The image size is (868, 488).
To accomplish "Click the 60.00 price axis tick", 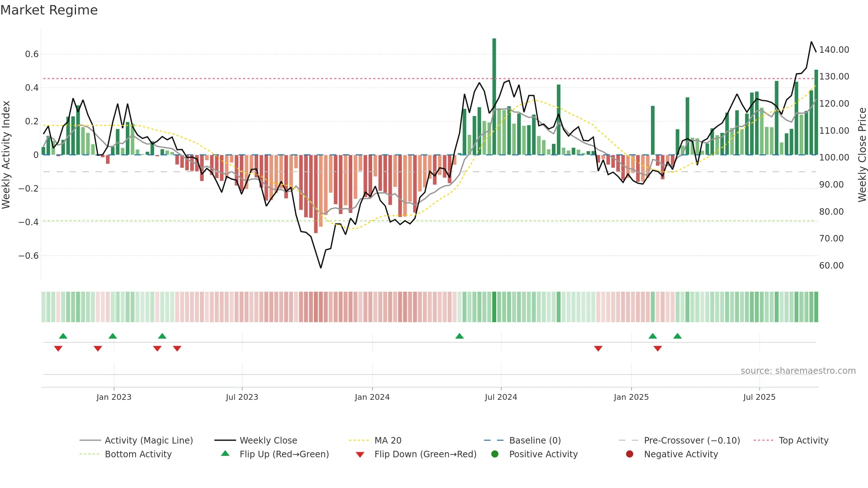I will pyautogui.click(x=831, y=265).
